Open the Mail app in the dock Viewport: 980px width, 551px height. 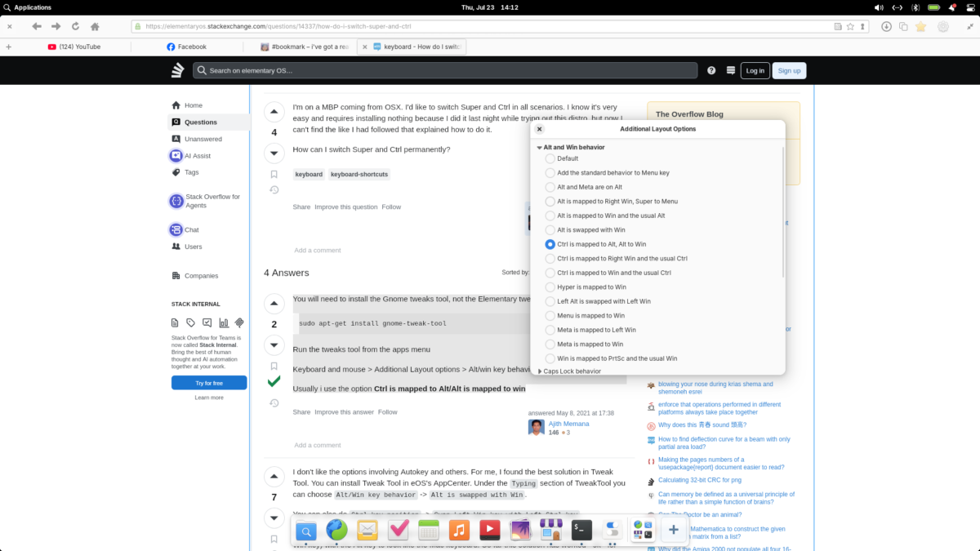(x=367, y=531)
